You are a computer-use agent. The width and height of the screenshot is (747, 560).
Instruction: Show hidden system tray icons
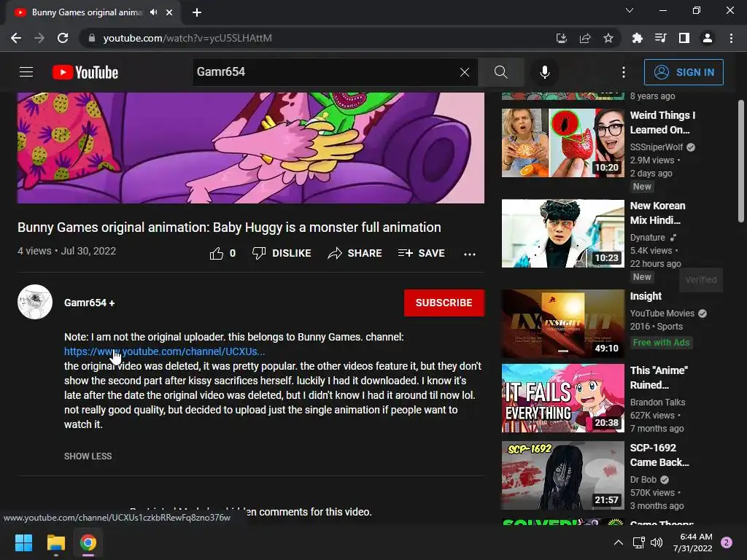click(619, 542)
